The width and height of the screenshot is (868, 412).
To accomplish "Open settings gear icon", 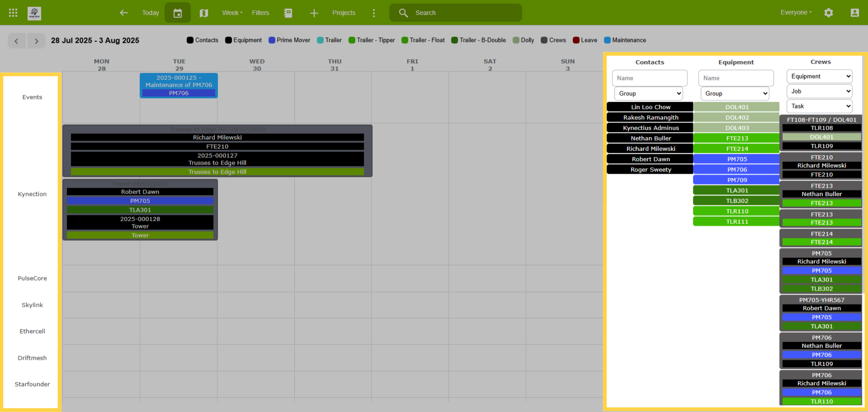I will [x=829, y=13].
